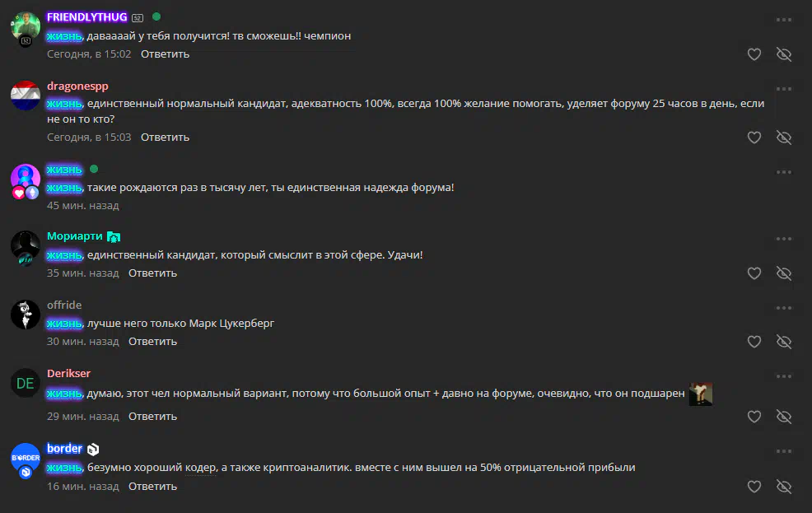Screen dimensions: 812x513
Task: Hide FRIENDLYTHUG's comment using crossed-eye icon
Action: (784, 54)
